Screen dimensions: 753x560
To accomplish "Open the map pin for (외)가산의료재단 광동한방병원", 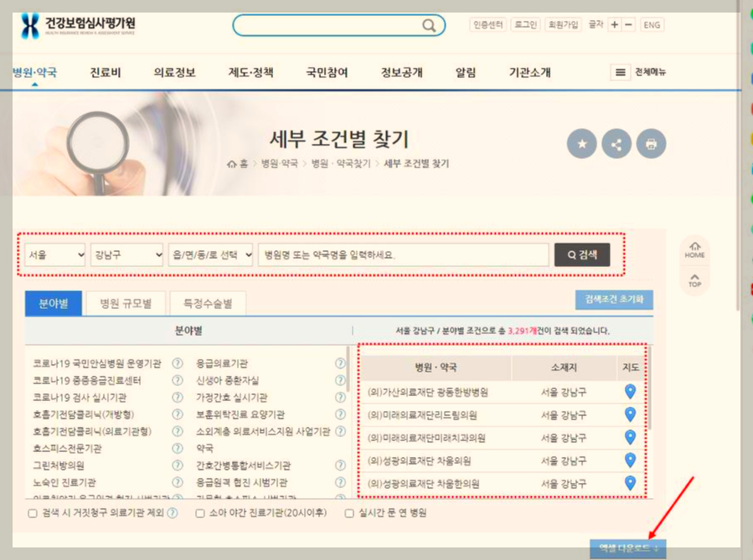I will tap(630, 391).
